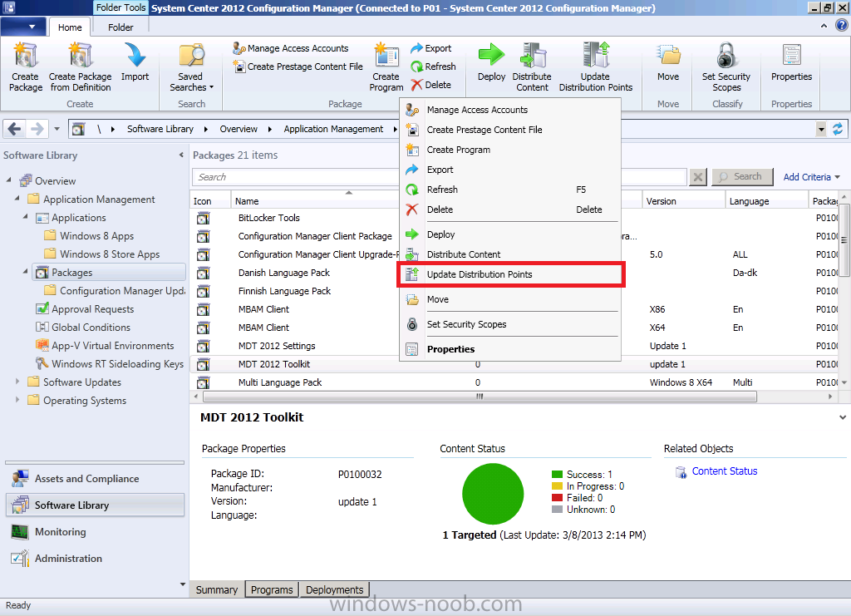Click the address bar refresh icon
The image size is (851, 616).
click(838, 129)
